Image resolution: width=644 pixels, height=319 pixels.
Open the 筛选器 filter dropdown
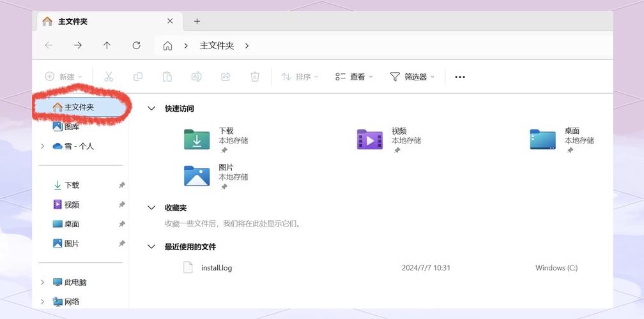point(412,77)
